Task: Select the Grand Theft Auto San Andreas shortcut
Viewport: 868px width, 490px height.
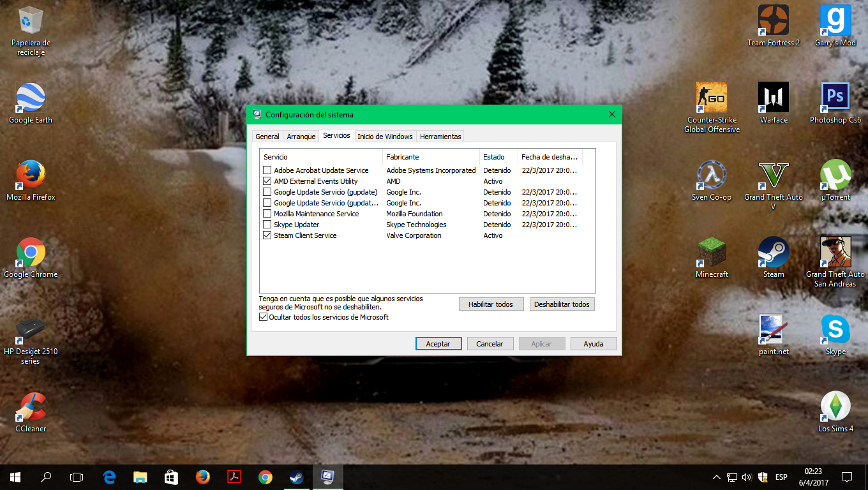Action: (x=835, y=262)
